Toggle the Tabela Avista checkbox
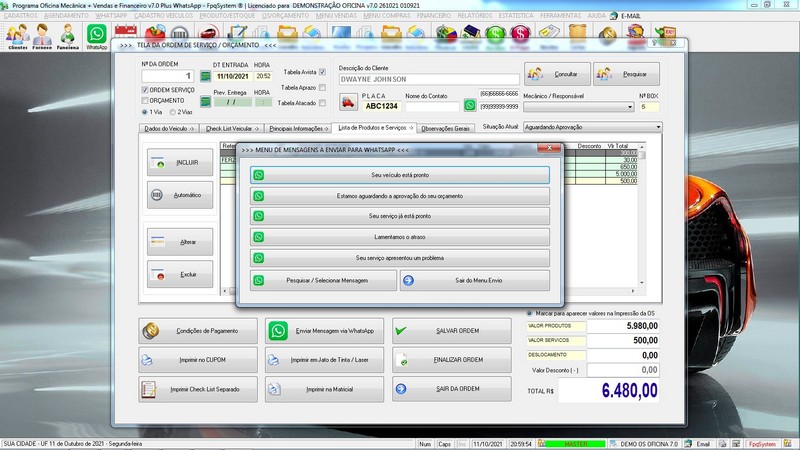This screenshot has width=800, height=450. [322, 72]
